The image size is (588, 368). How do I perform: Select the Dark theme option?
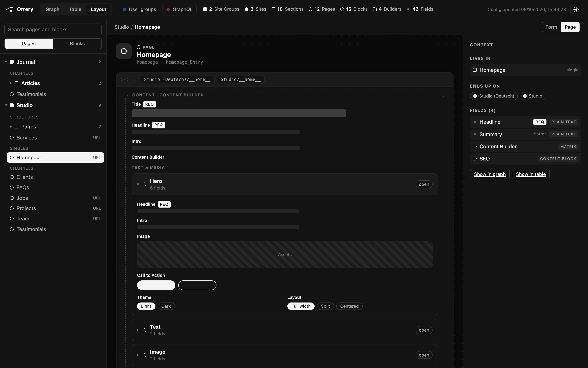point(166,306)
